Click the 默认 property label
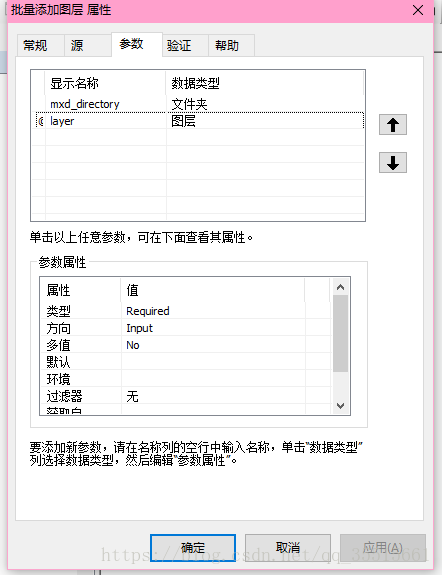442x575 pixels. click(59, 362)
